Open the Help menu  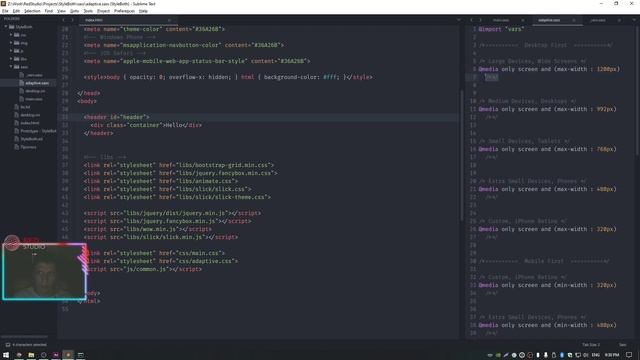click(x=143, y=11)
